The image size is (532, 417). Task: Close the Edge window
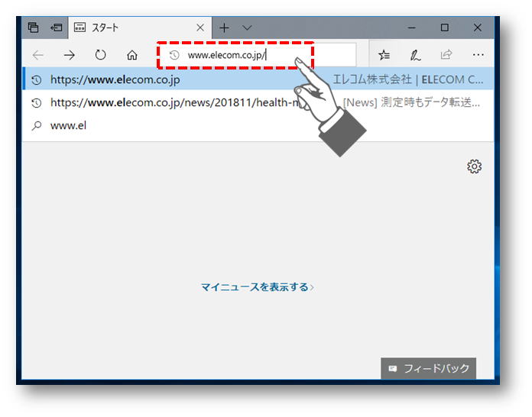pos(478,27)
